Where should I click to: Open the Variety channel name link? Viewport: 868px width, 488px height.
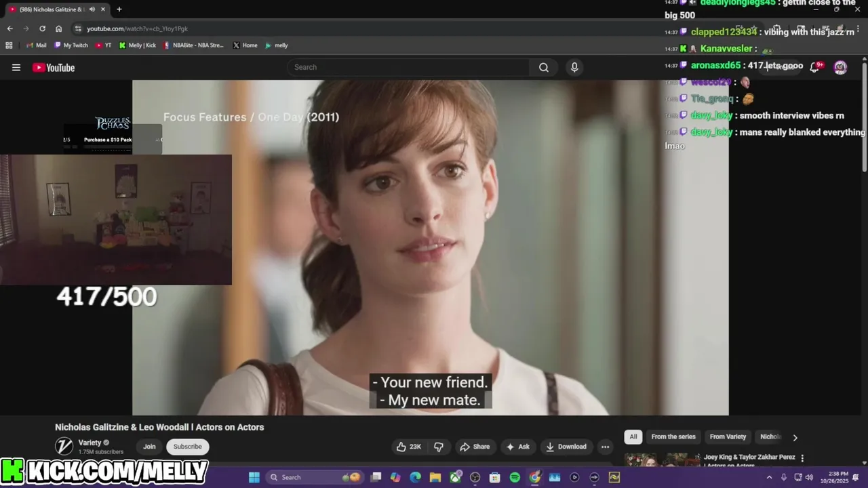pos(90,443)
